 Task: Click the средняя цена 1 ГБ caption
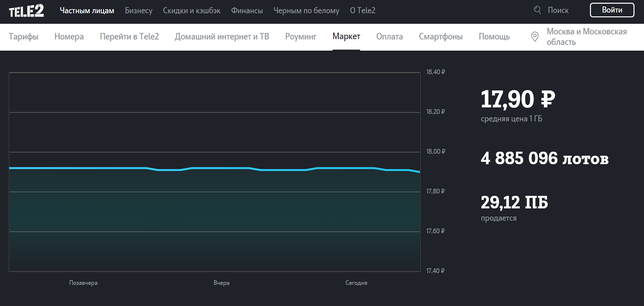point(511,119)
